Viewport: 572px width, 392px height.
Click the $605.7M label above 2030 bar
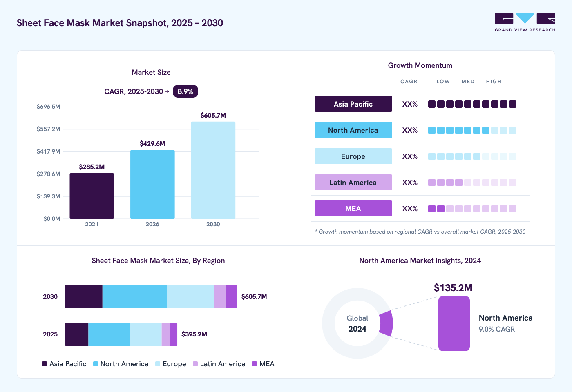coord(213,115)
